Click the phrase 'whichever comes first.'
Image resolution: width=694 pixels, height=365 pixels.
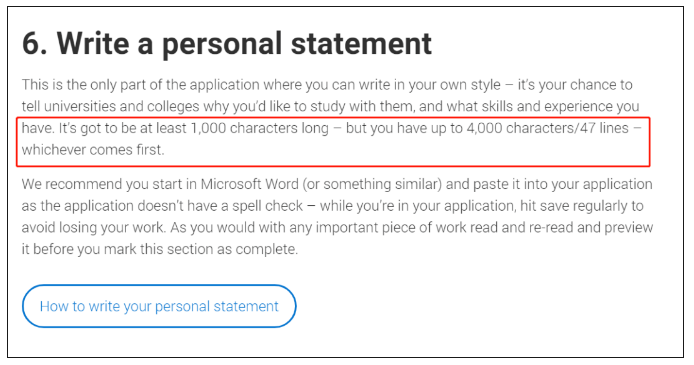tap(93, 150)
